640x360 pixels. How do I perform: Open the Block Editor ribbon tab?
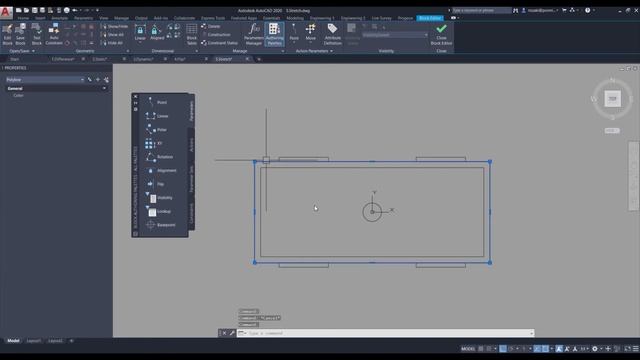pyautogui.click(x=430, y=18)
